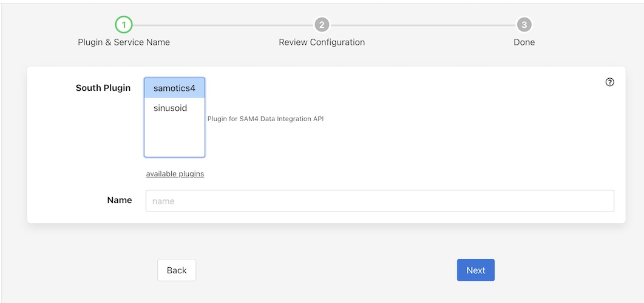
Task: Click the Name field label
Action: (120, 200)
